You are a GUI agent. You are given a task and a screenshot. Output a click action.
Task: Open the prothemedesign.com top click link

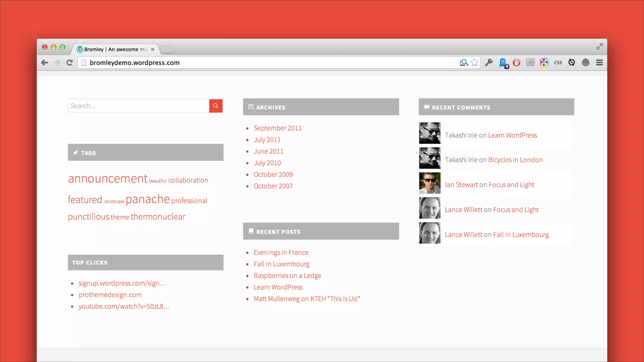coord(110,295)
